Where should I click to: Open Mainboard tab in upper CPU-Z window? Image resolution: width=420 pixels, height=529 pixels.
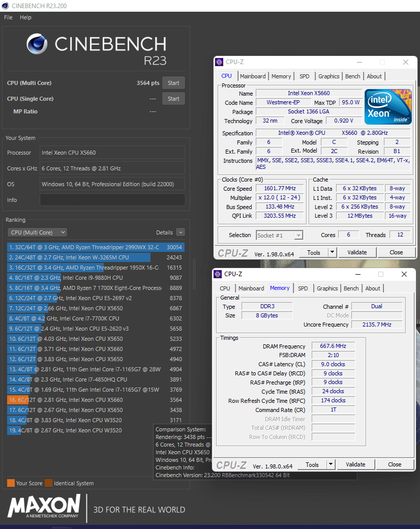[253, 76]
